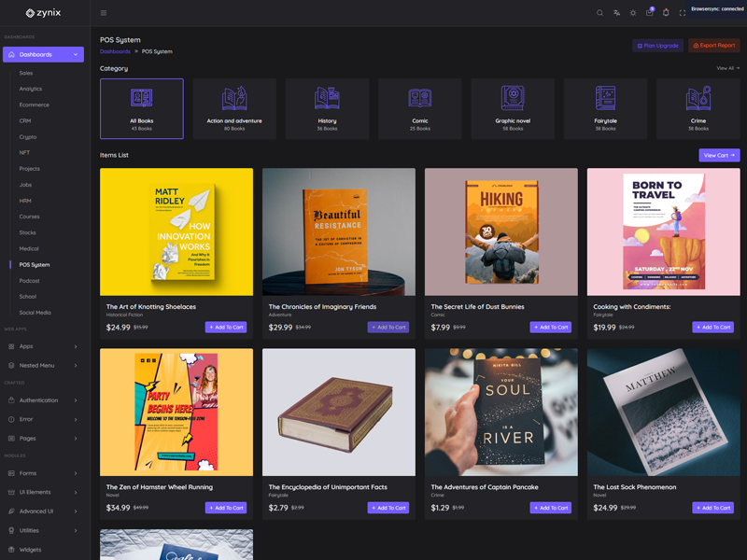Click the View Cart button
The height and width of the screenshot is (560, 747).
tap(718, 155)
